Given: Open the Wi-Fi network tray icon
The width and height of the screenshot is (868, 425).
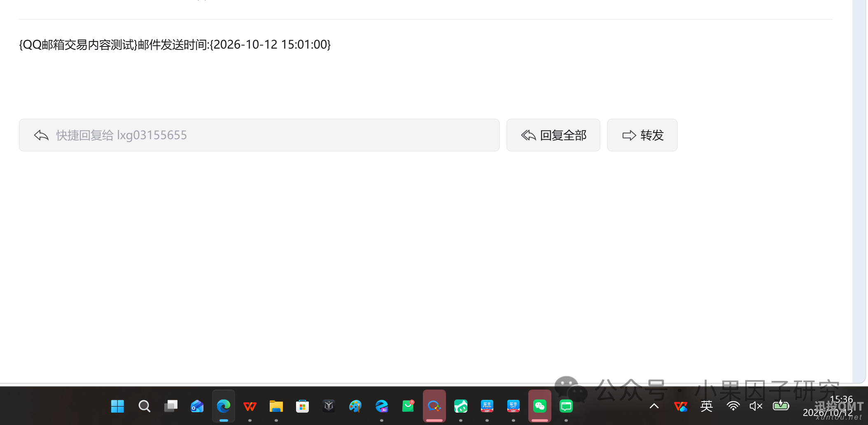Looking at the screenshot, I should [x=733, y=406].
